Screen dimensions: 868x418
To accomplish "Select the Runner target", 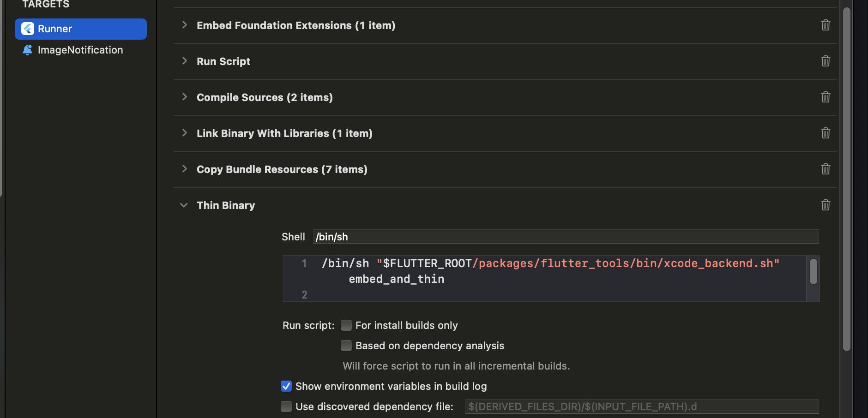I will pyautogui.click(x=80, y=29).
